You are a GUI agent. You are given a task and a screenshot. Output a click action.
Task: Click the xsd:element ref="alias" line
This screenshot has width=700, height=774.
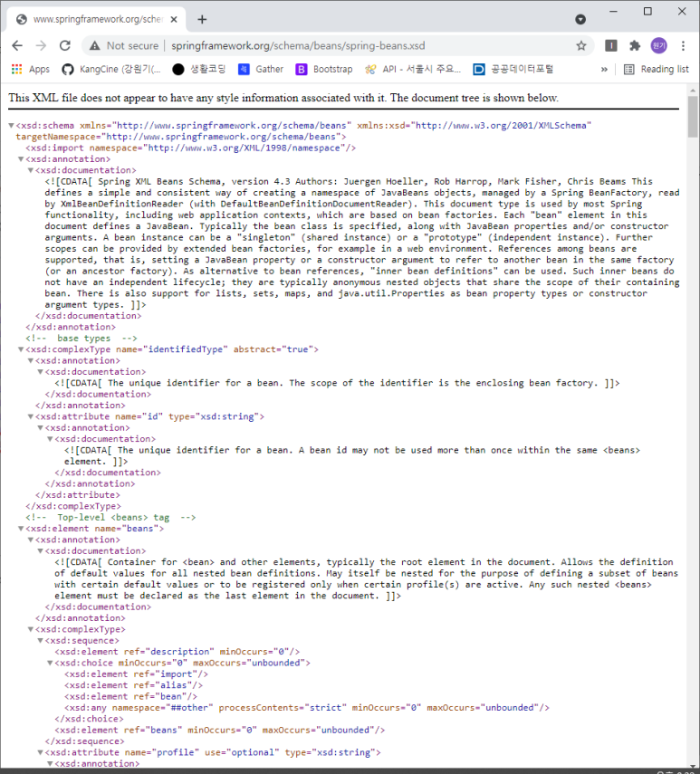(134, 685)
